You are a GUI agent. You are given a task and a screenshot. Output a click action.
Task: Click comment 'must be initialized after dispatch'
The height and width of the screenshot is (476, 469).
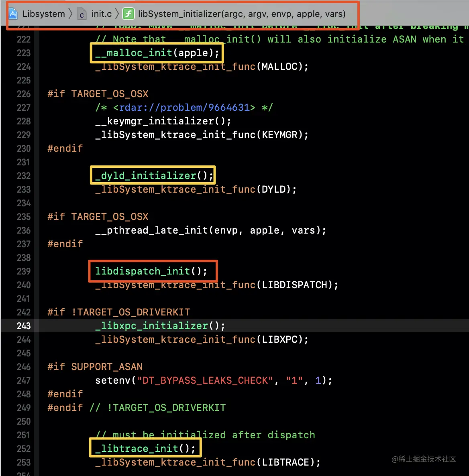point(205,435)
